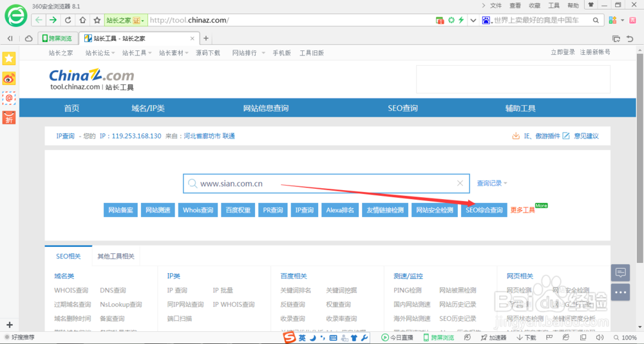Click the green lightning speed-mode icon
644x344 pixels.
(461, 20)
